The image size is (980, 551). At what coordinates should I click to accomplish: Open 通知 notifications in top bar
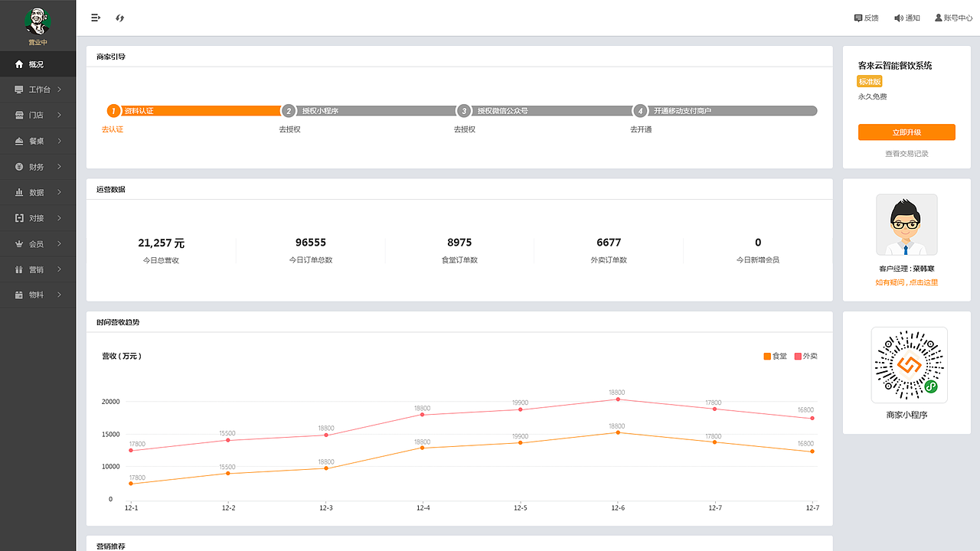click(x=906, y=18)
